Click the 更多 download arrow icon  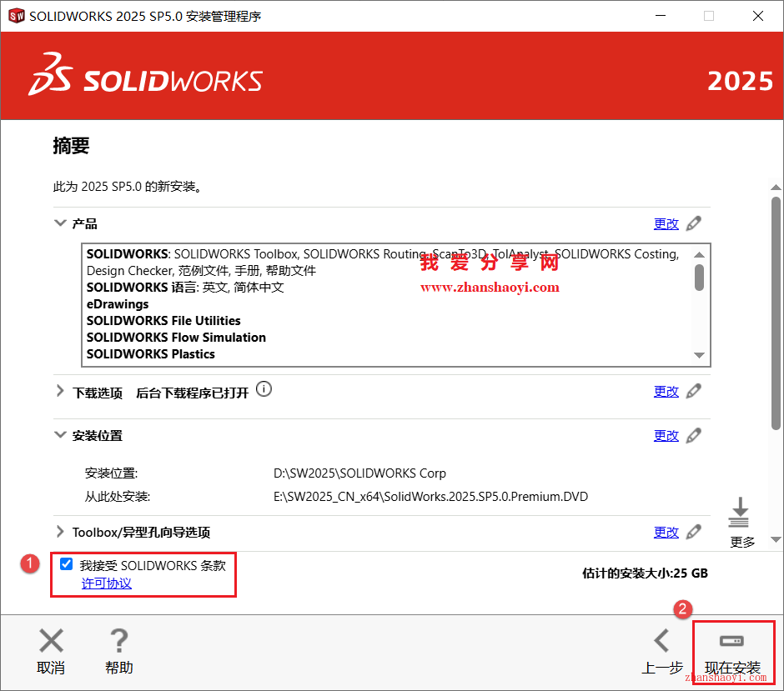[x=740, y=512]
